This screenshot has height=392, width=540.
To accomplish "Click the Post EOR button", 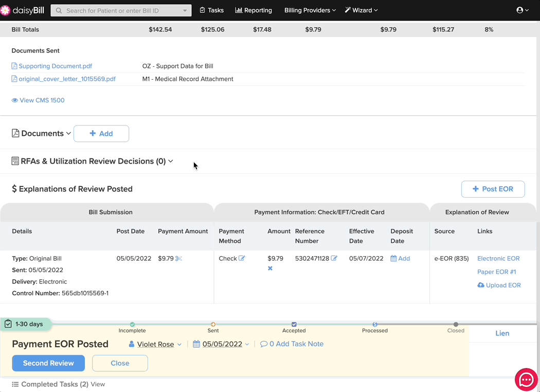I will [x=493, y=189].
